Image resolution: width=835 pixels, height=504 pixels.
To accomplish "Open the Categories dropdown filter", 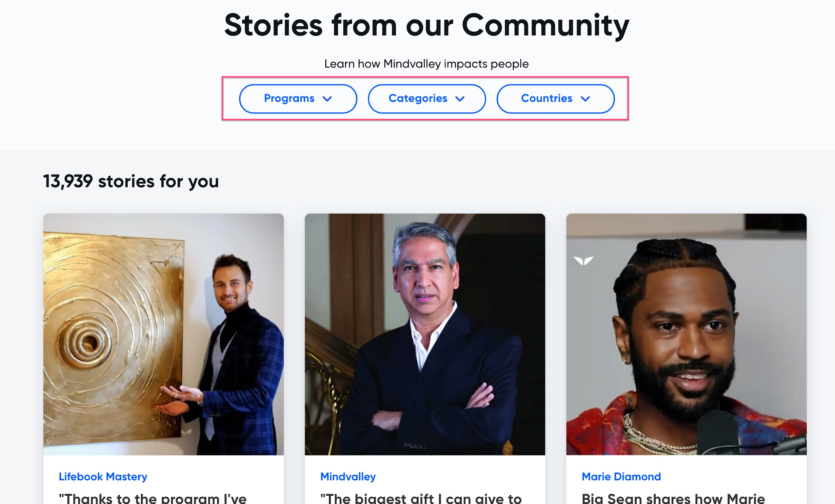I will (x=427, y=99).
